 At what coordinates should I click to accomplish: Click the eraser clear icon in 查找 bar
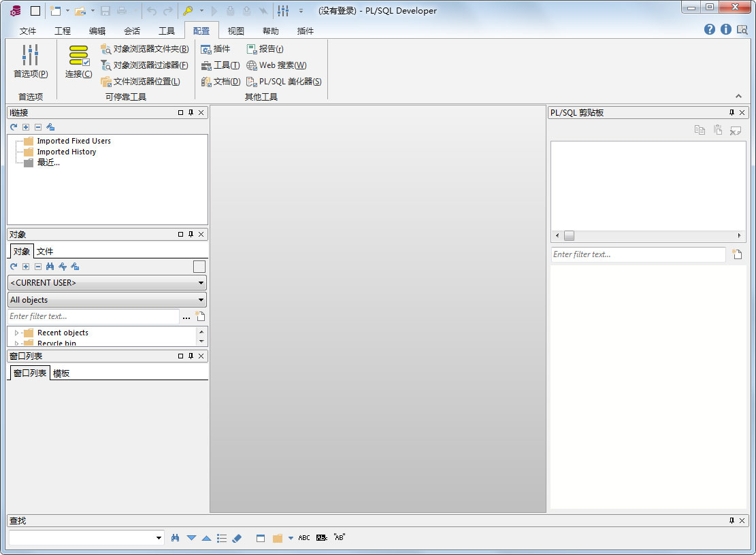coord(237,537)
